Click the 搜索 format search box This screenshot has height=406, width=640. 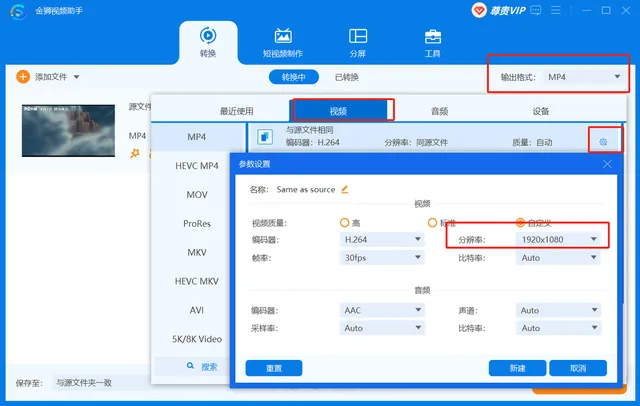[192, 366]
